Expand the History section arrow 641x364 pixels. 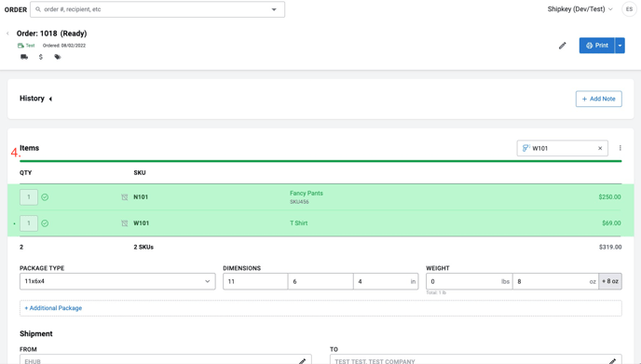tap(50, 99)
